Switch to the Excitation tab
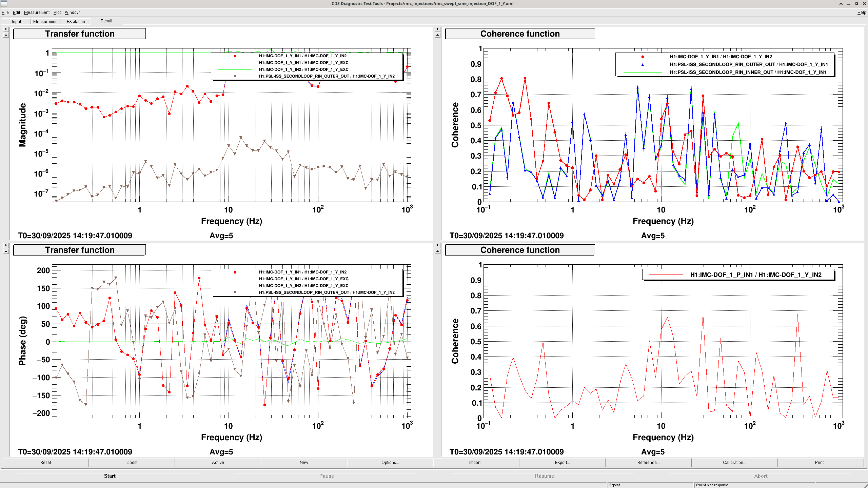The height and width of the screenshot is (488, 868). [76, 21]
